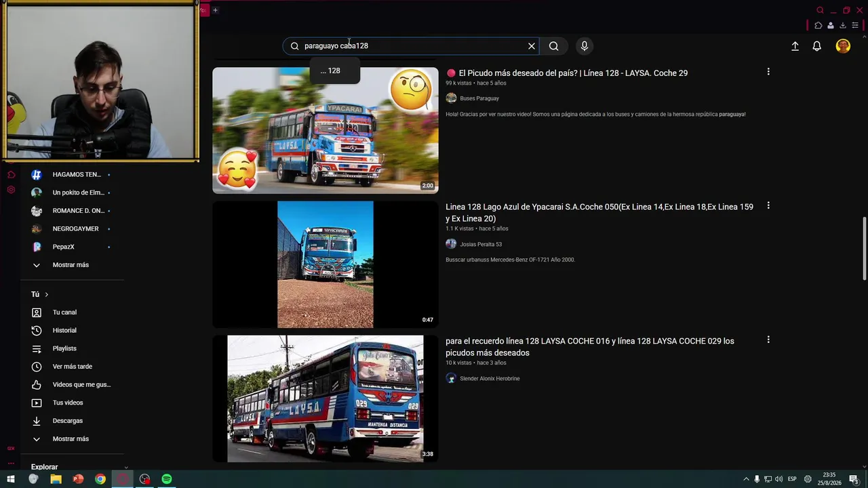The image size is (868, 488).
Task: Open Buses Paraguay channel avatar
Action: click(451, 98)
